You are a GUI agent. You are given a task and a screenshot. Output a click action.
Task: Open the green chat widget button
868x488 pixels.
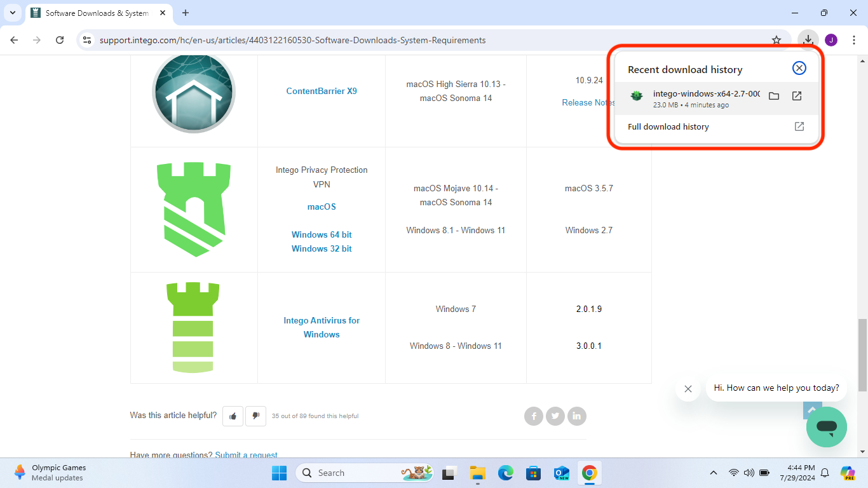(x=827, y=427)
